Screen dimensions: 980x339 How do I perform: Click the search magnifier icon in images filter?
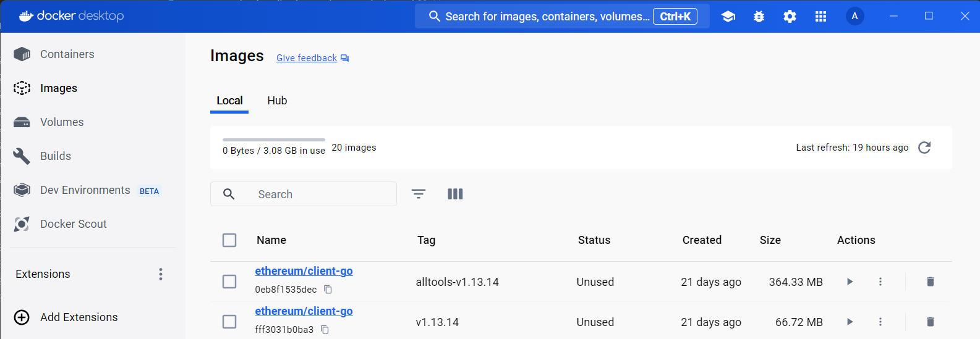click(x=229, y=194)
